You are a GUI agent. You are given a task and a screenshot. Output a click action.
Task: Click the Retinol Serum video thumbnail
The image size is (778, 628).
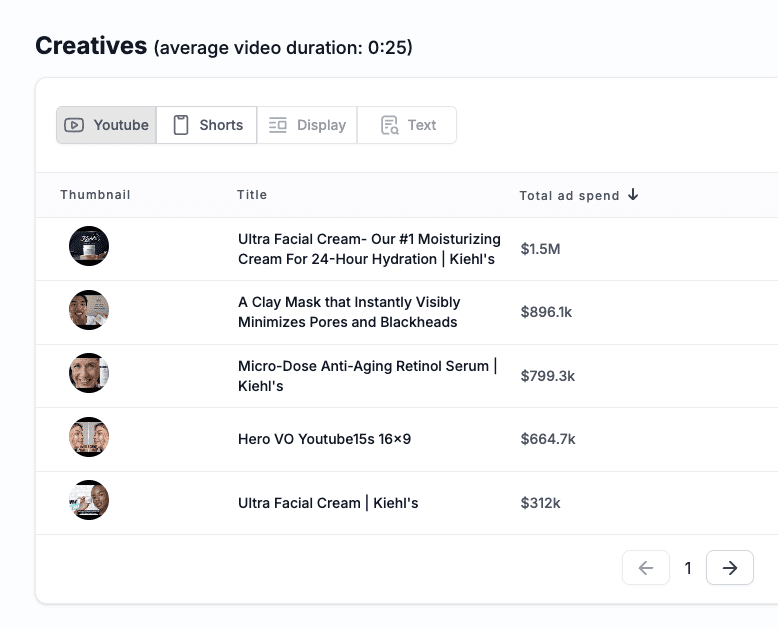coord(89,373)
